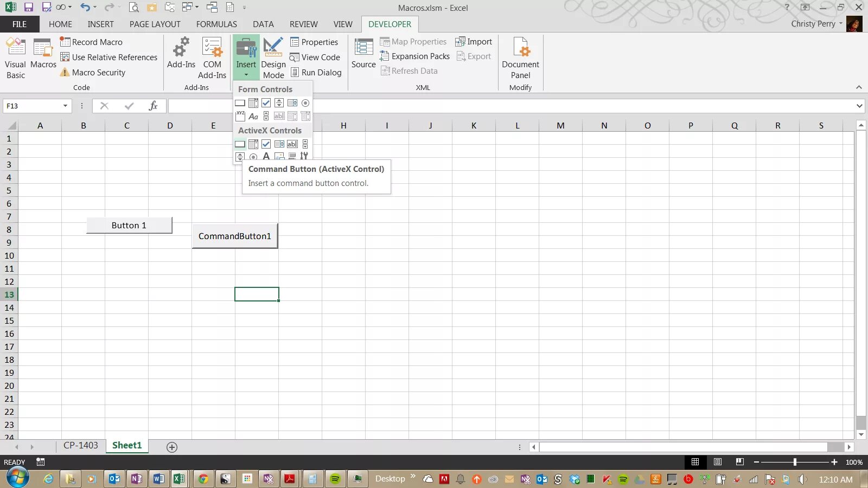The width and height of the screenshot is (868, 488).
Task: Save the workbook from Quick Access Toolbar
Action: (29, 8)
